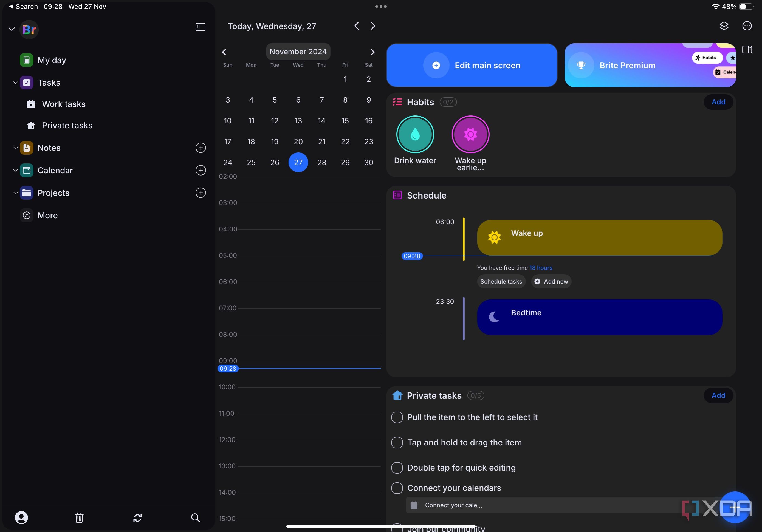The width and height of the screenshot is (762, 532).
Task: Tap the sync refresh icon in bottom toolbar
Action: (137, 518)
